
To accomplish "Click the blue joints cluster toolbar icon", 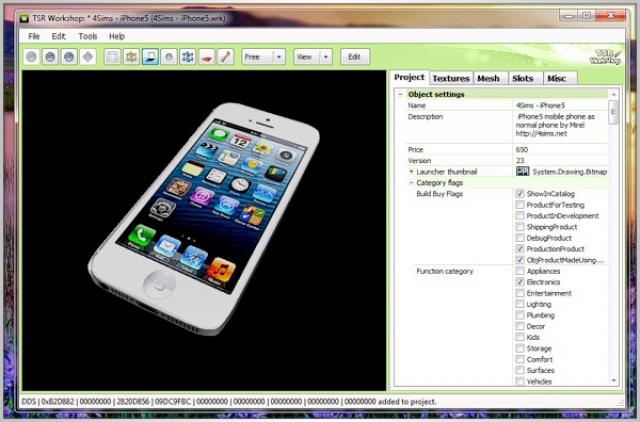I will pyautogui.click(x=188, y=57).
